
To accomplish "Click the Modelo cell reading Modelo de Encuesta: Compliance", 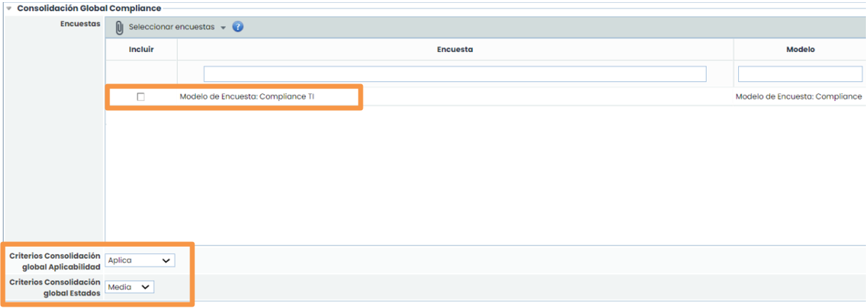I will pos(799,97).
